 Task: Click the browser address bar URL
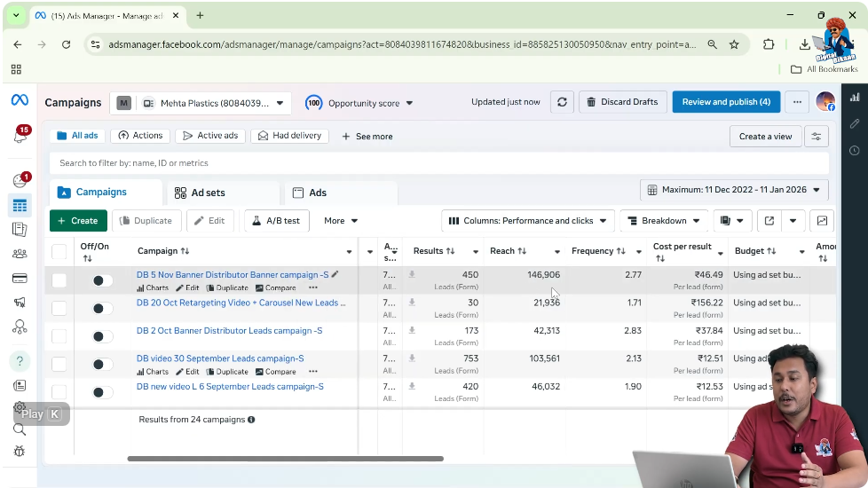(402, 44)
